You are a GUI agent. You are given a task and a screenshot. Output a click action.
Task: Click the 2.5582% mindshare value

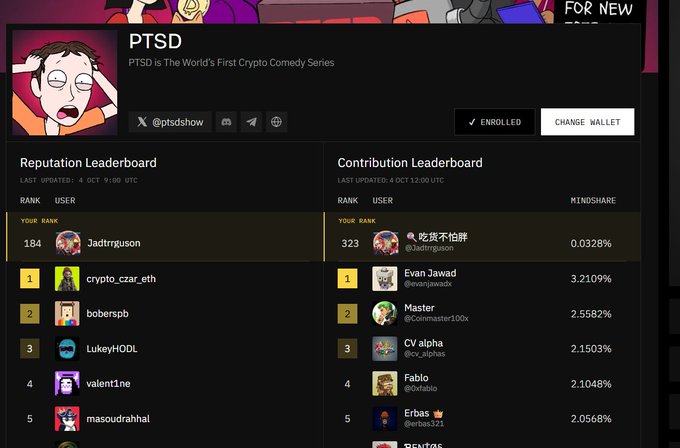pyautogui.click(x=591, y=314)
